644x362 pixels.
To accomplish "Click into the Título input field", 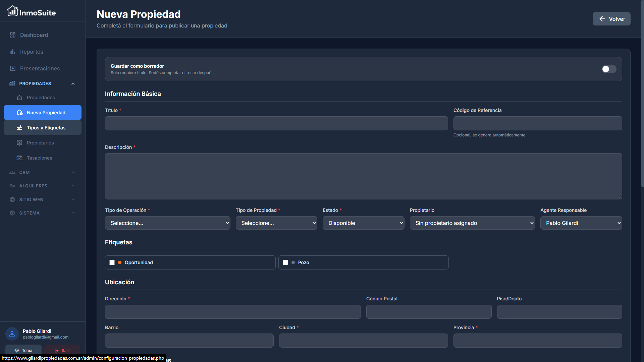I will coord(276,123).
